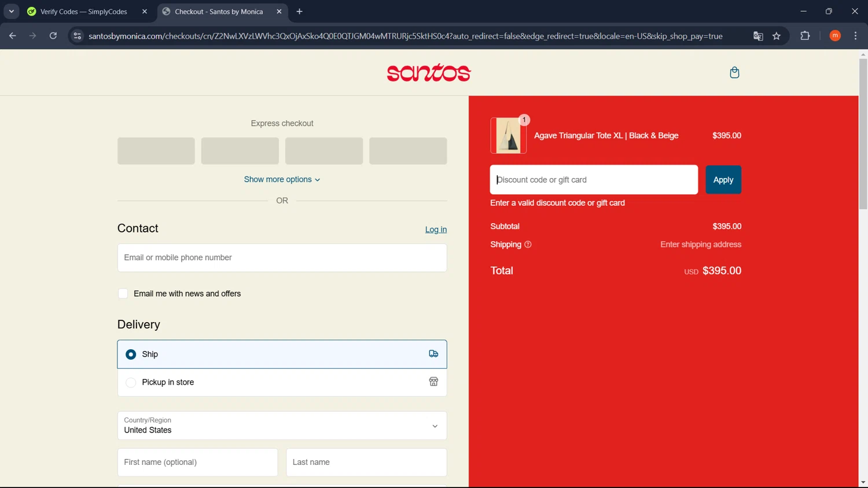
Task: Open the browser extensions puzzle icon
Action: tap(805, 36)
